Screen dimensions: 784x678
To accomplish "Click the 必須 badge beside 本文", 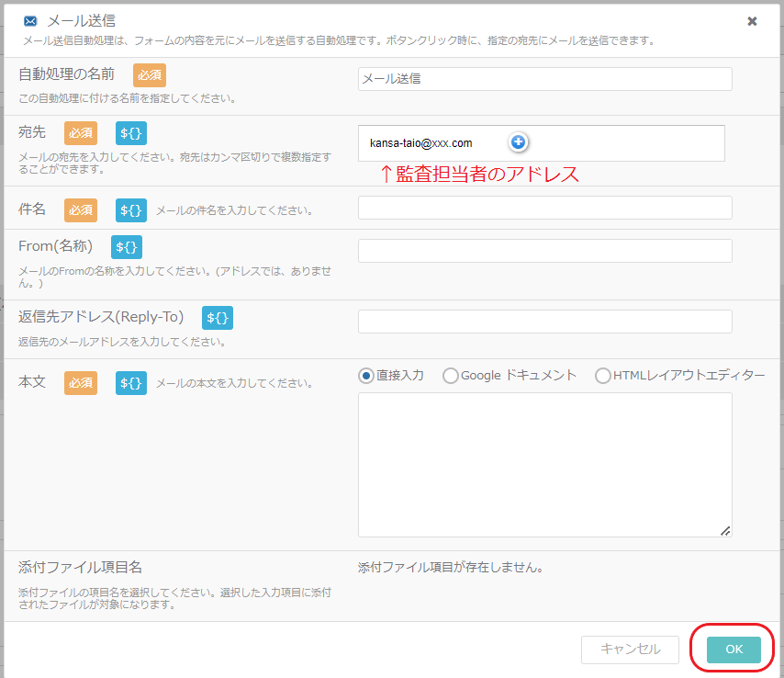I will pos(81,383).
